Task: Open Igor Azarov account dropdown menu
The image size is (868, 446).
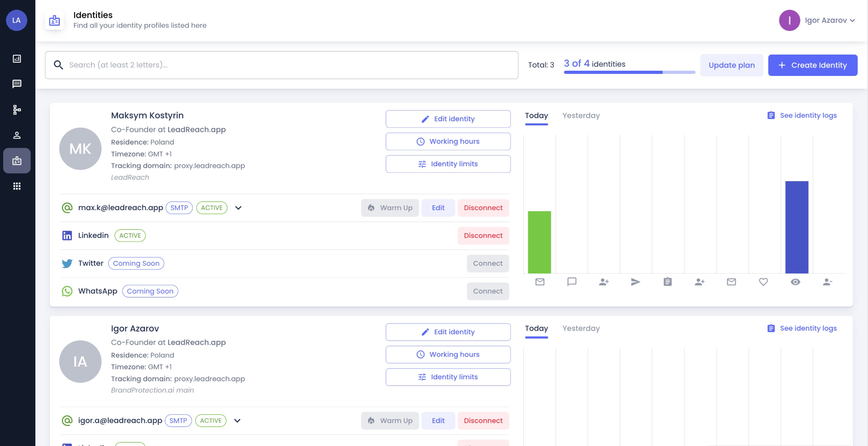Action: click(829, 20)
